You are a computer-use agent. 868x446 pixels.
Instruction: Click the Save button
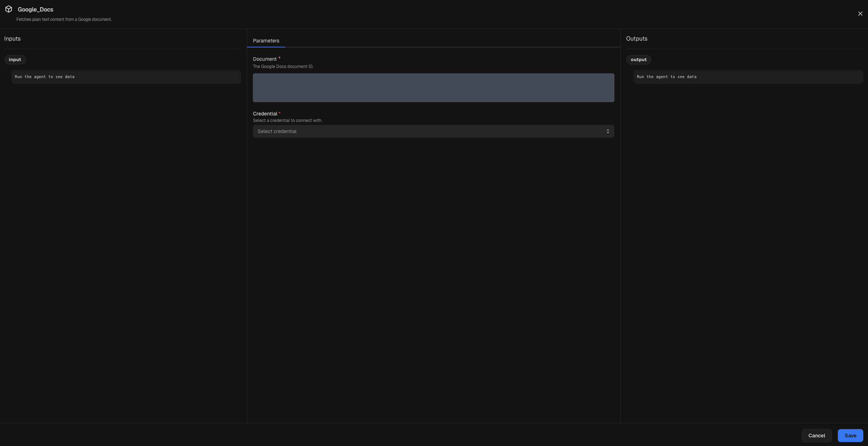tap(850, 435)
